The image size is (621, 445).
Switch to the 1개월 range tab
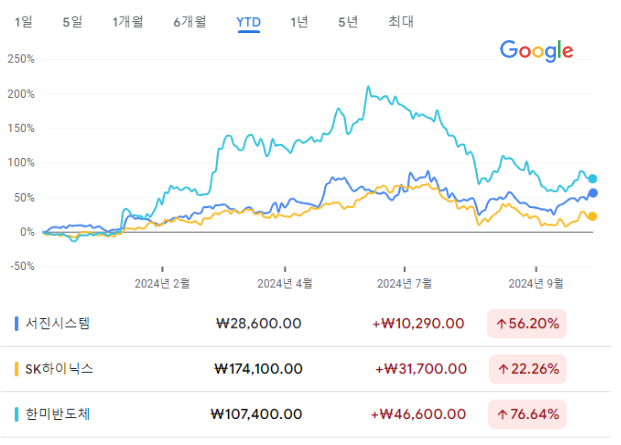tap(128, 21)
